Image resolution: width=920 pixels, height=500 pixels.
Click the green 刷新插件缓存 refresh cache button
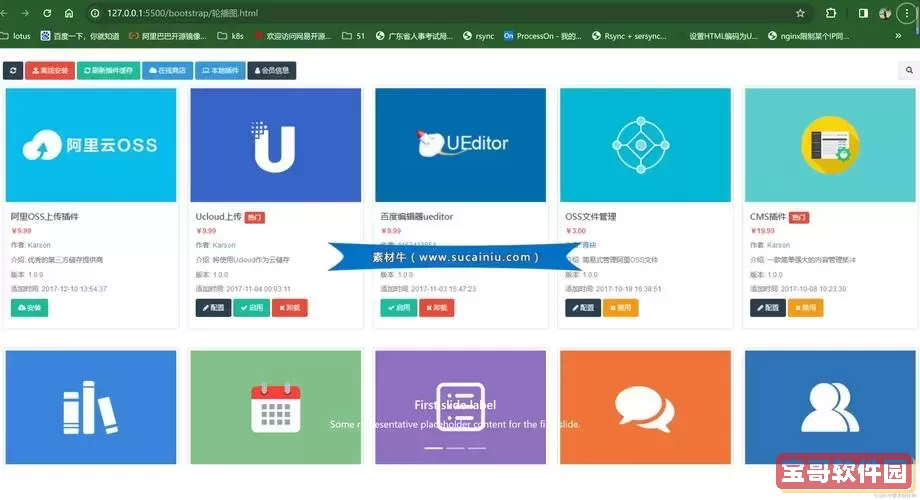point(109,70)
